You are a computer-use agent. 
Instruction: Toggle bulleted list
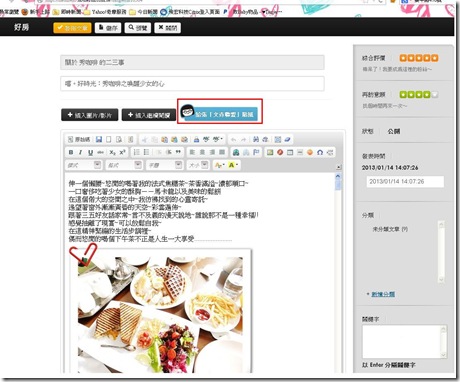click(146, 152)
